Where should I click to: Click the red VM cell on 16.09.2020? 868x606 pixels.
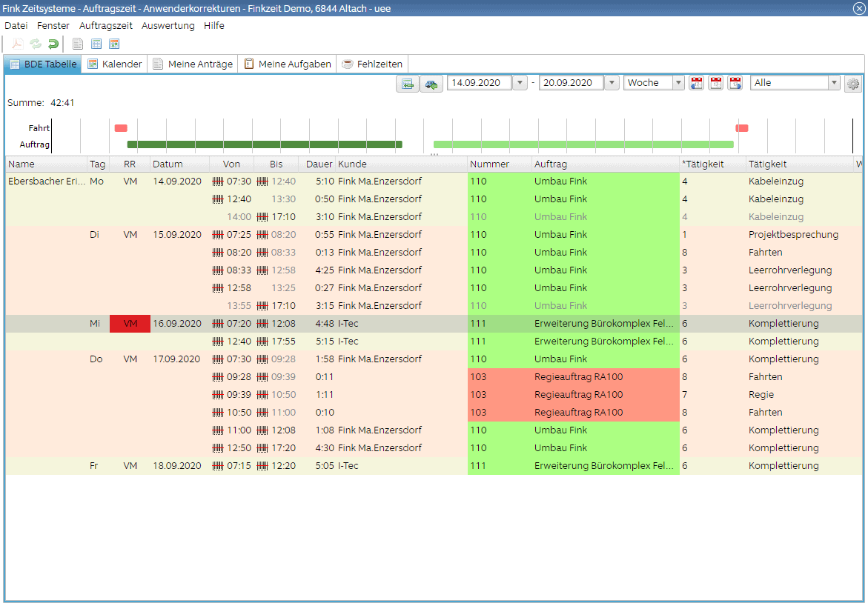click(x=130, y=324)
